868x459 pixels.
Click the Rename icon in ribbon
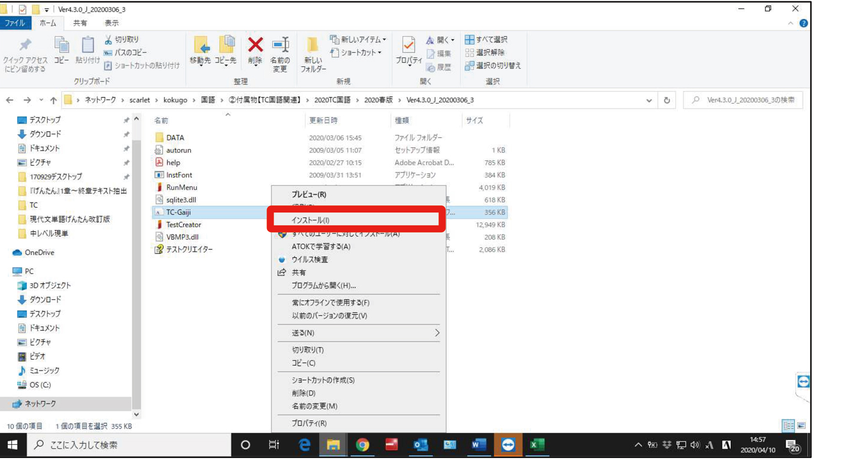tap(280, 53)
